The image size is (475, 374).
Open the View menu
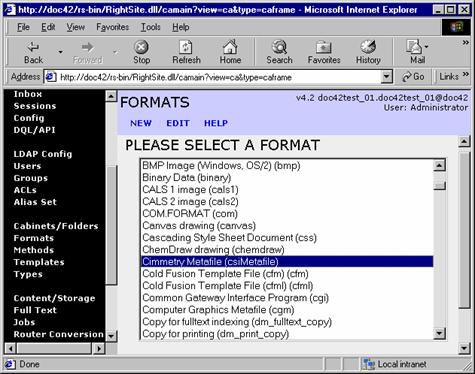(x=75, y=27)
